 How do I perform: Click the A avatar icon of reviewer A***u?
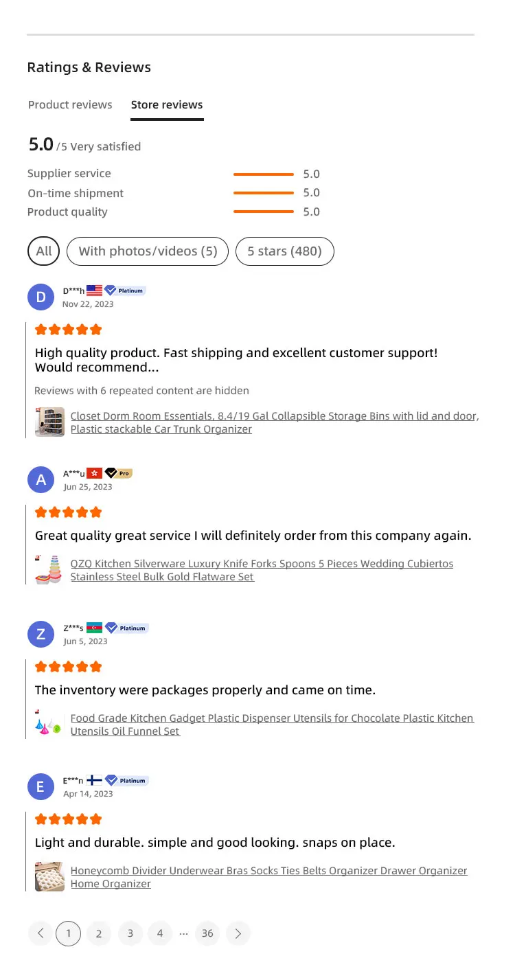coord(41,479)
